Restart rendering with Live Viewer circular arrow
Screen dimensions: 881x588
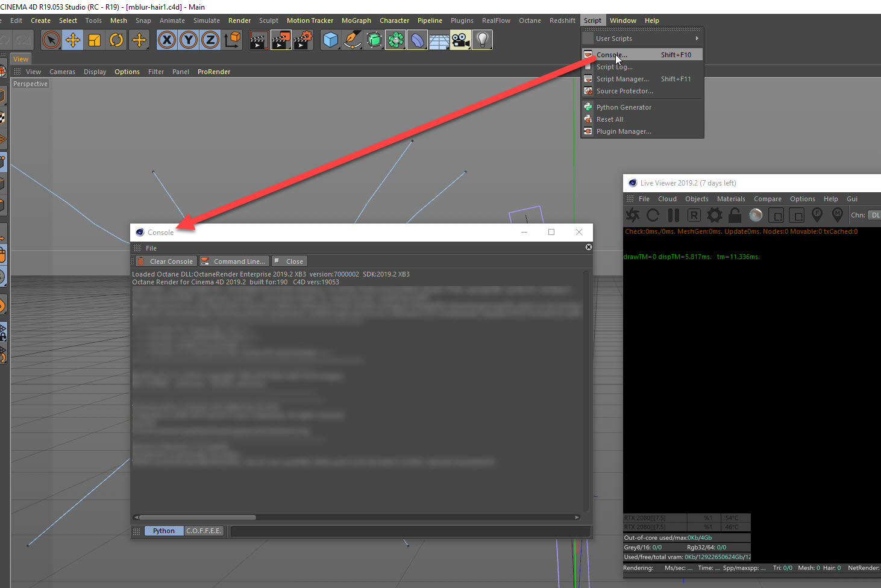pyautogui.click(x=653, y=215)
